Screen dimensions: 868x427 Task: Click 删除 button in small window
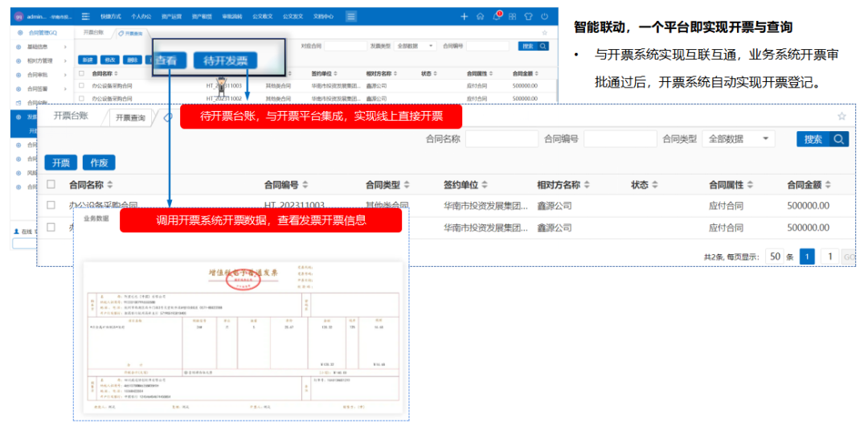(132, 60)
